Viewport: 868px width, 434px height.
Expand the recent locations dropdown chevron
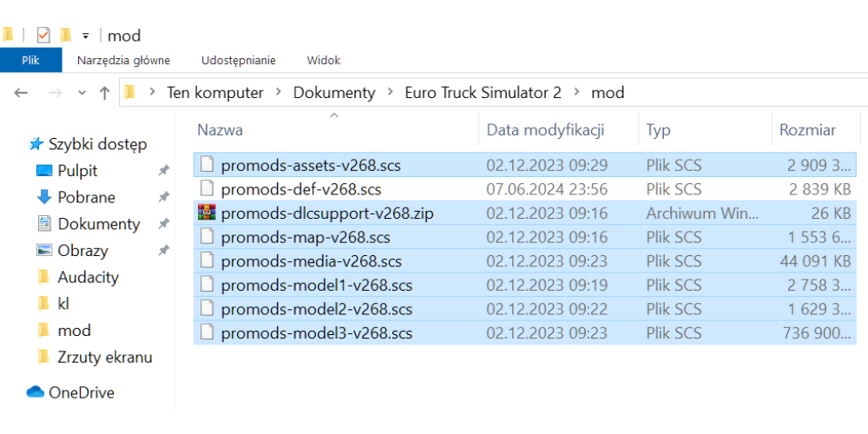tap(82, 93)
